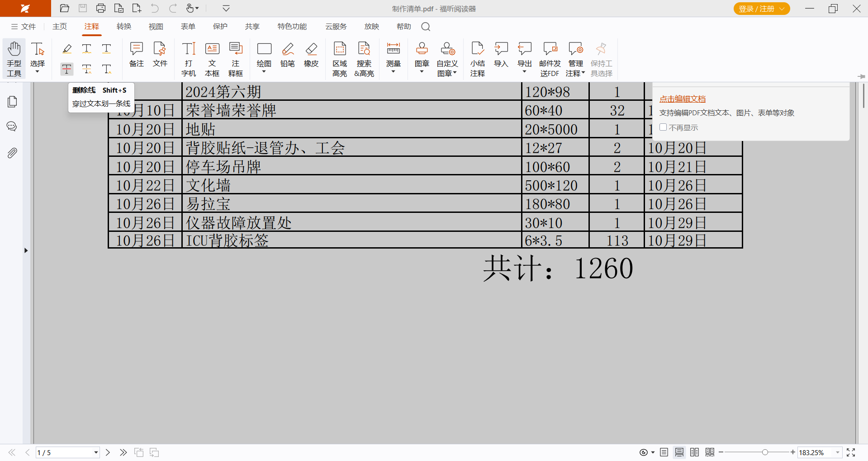Viewport: 868px width, 461px height.
Task: Click the Strikeout text tool icon
Action: click(x=67, y=69)
